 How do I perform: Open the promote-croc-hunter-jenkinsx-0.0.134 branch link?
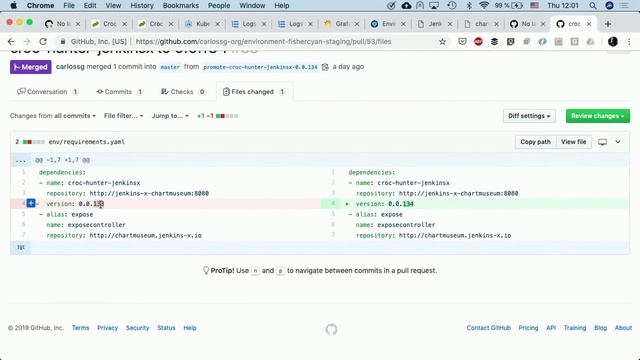point(260,67)
